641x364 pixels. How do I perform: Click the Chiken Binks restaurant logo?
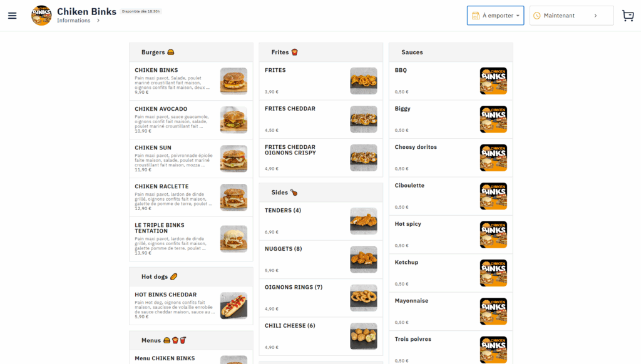(x=41, y=16)
